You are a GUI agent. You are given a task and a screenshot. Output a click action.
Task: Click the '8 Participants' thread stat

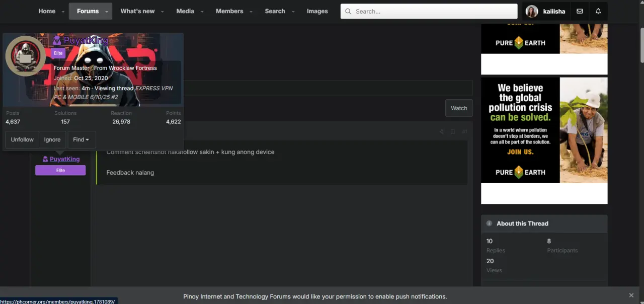click(x=562, y=246)
